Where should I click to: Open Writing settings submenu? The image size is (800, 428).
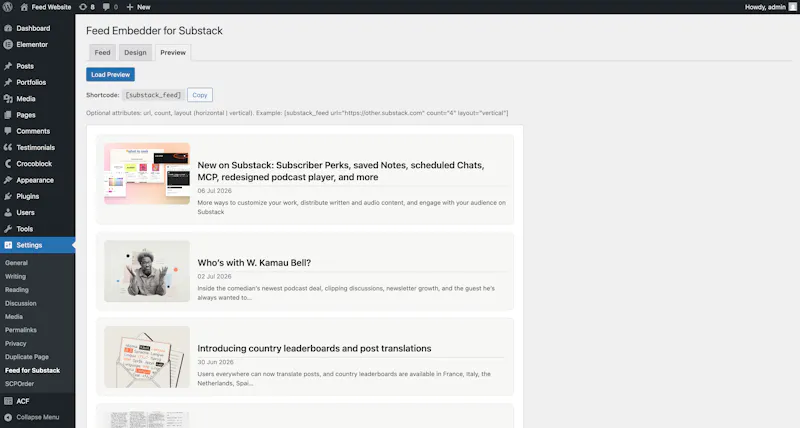click(15, 276)
